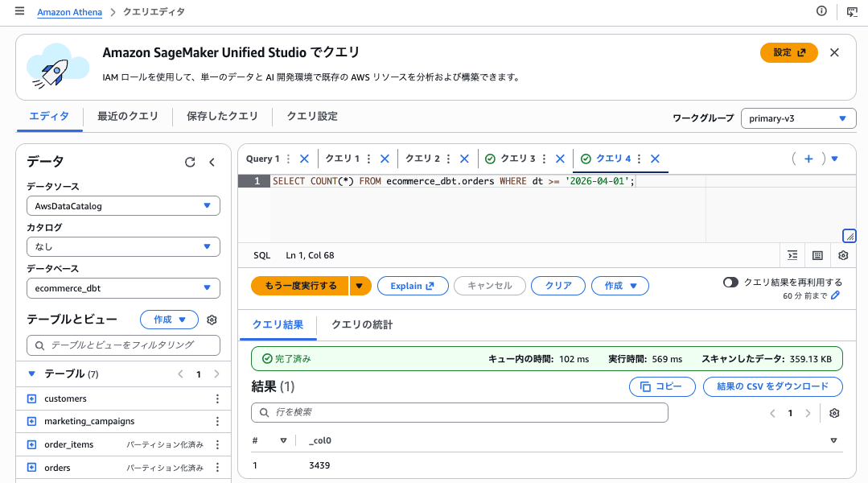This screenshot has width=868, height=483.
Task: Select the クエリ 3 query tab
Action: [x=517, y=159]
